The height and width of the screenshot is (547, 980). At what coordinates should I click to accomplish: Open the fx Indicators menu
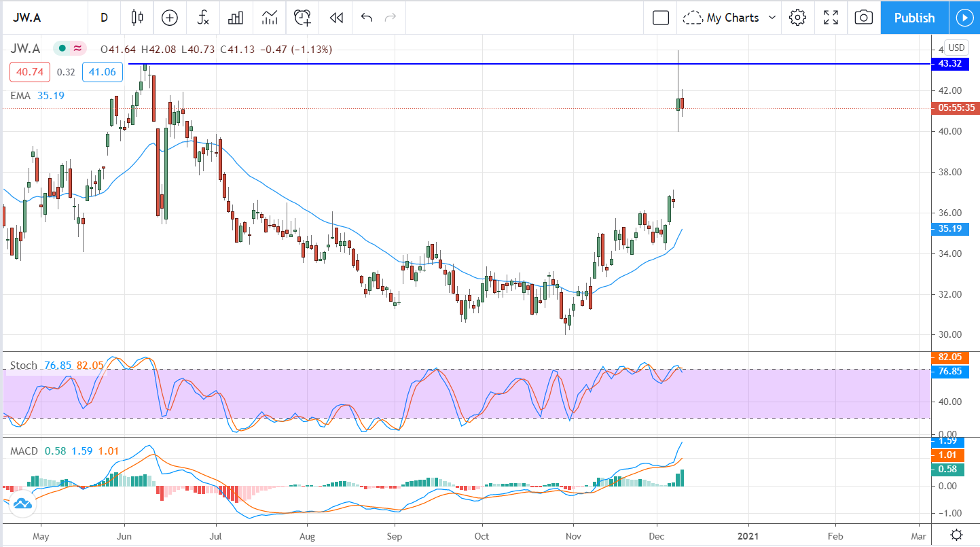[202, 18]
